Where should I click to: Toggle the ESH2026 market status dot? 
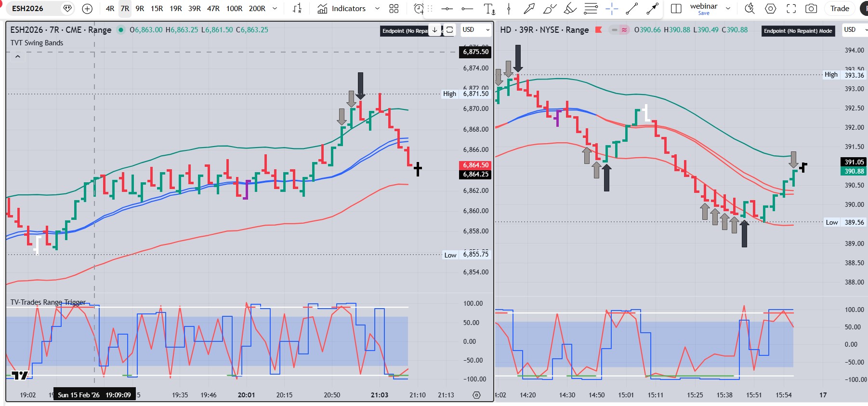(121, 30)
